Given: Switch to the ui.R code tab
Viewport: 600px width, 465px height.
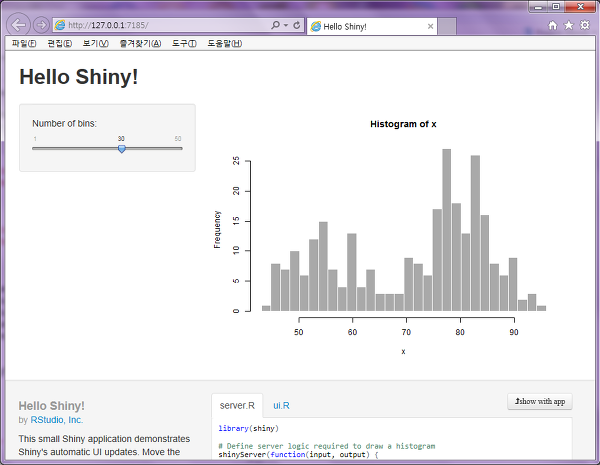Looking at the screenshot, I should 281,406.
